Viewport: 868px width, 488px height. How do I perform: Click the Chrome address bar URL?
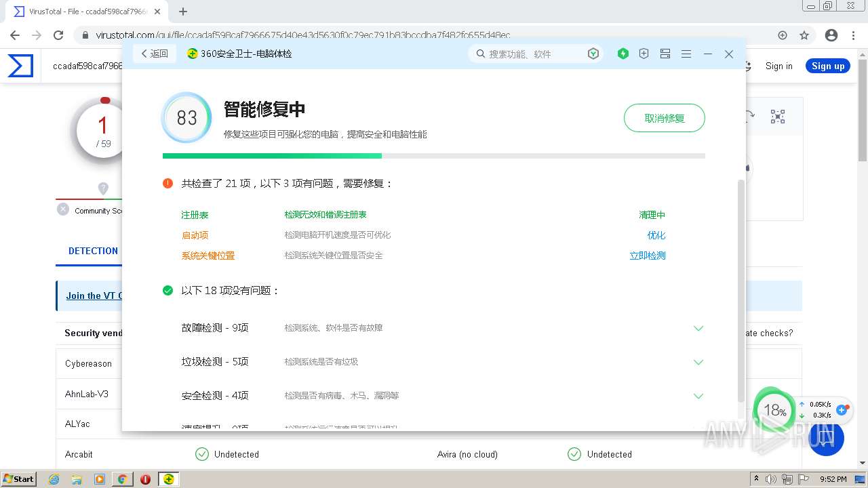click(x=303, y=35)
